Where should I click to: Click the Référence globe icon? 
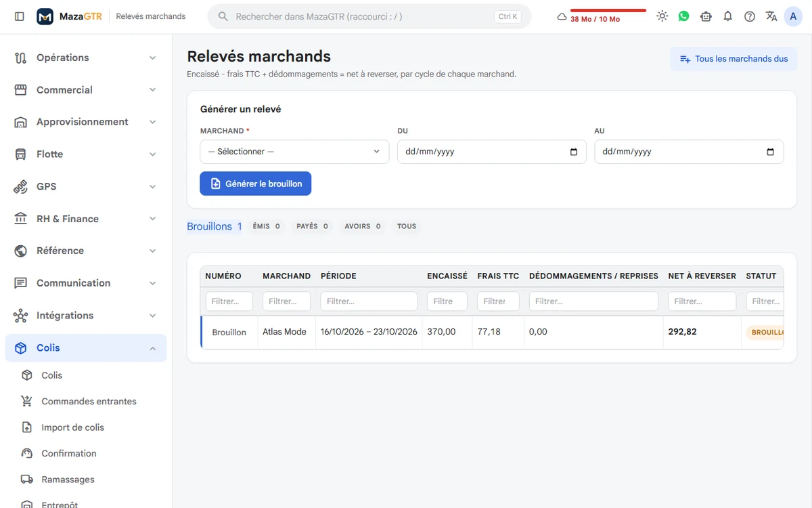(20, 251)
